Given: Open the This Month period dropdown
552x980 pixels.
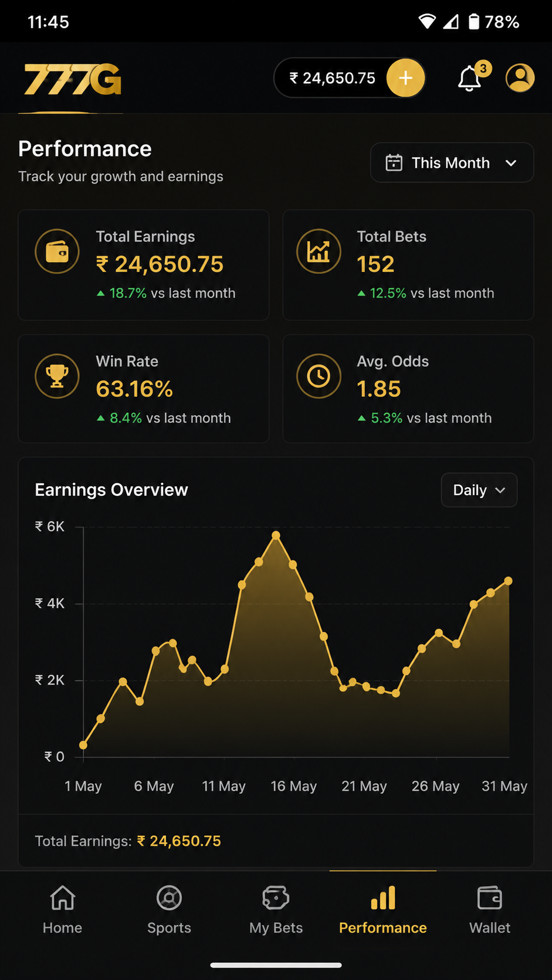Looking at the screenshot, I should coord(452,162).
